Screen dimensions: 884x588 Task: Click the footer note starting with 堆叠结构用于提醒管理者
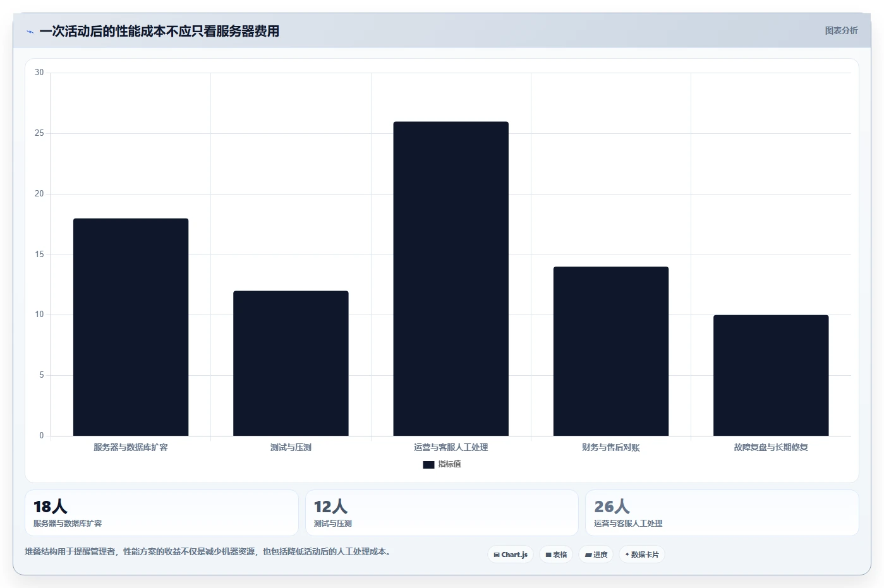click(x=209, y=551)
